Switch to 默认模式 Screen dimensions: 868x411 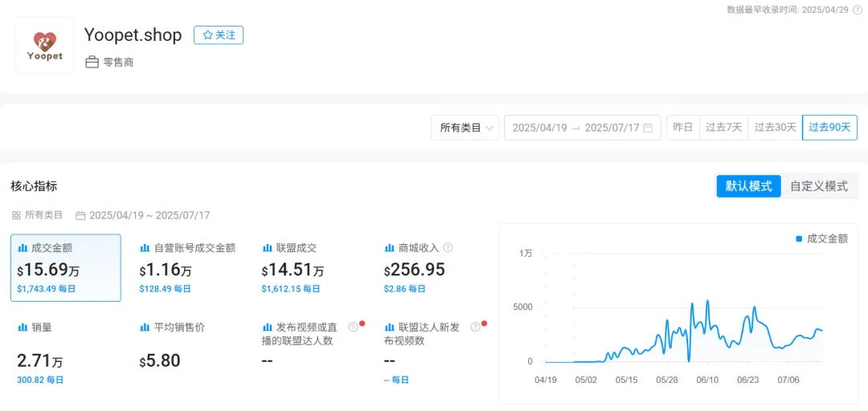(748, 186)
